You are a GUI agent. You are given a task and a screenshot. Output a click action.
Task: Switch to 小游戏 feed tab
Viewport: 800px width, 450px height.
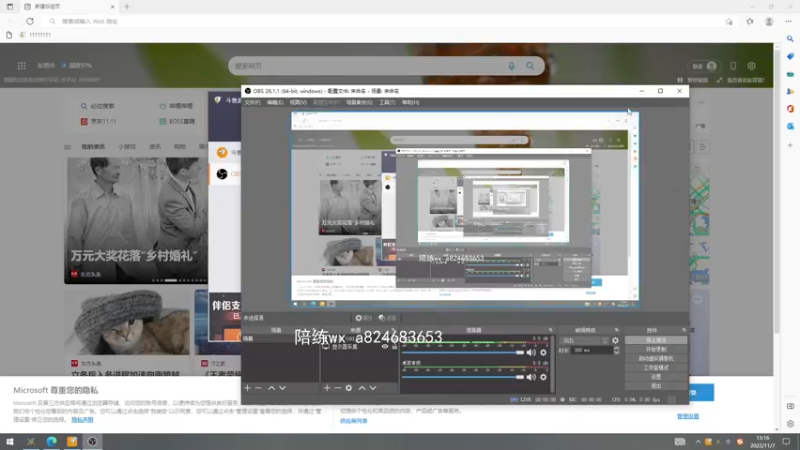127,147
